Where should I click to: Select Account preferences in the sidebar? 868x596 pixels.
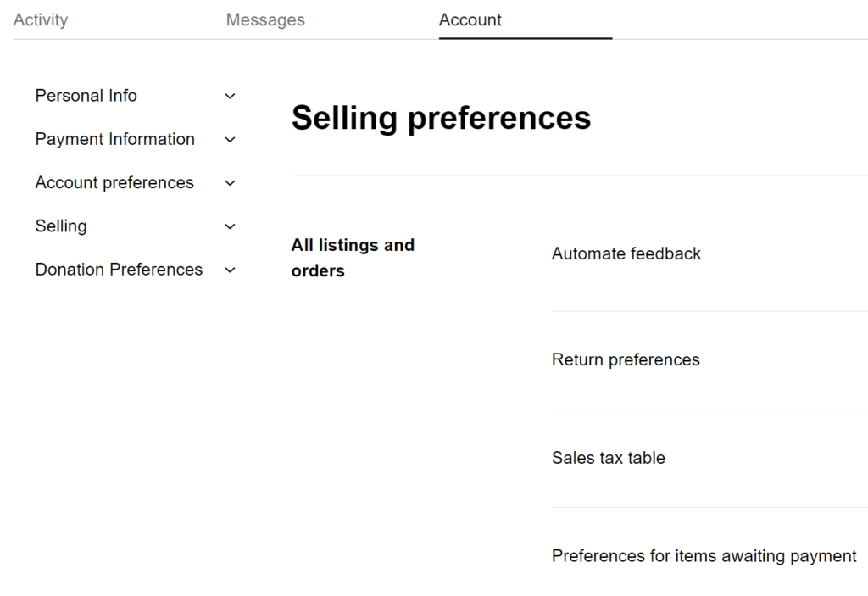(114, 182)
